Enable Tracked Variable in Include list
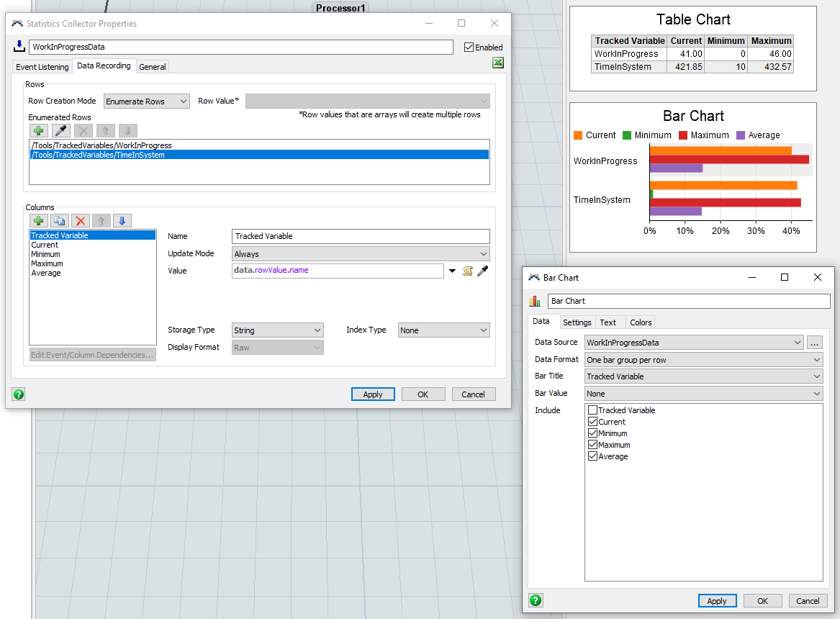This screenshot has height=619, width=840. (x=593, y=410)
